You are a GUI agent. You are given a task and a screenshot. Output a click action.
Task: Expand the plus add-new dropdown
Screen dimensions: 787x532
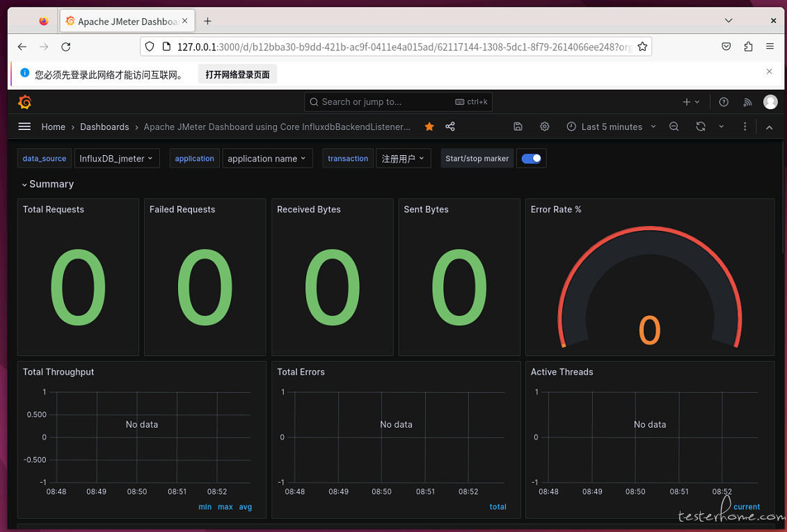[691, 102]
